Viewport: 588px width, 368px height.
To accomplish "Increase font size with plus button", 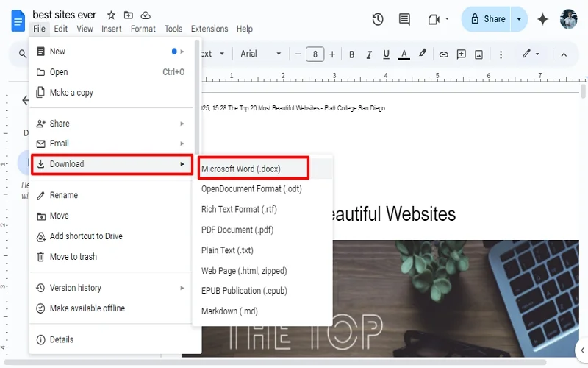I will [x=332, y=54].
